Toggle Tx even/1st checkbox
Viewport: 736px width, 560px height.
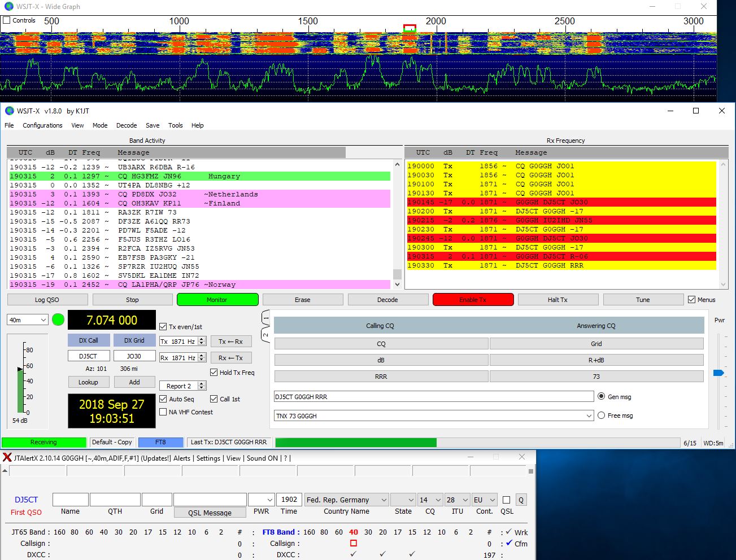[x=163, y=326]
